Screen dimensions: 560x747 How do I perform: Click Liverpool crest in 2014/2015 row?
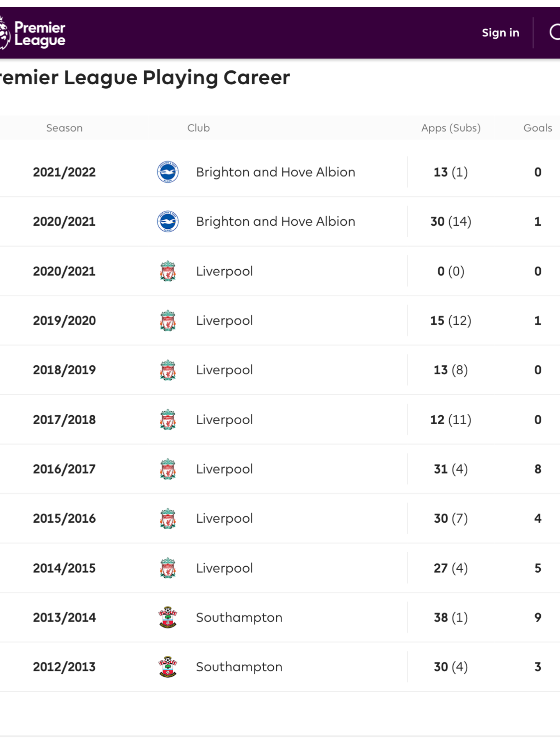pos(168,568)
